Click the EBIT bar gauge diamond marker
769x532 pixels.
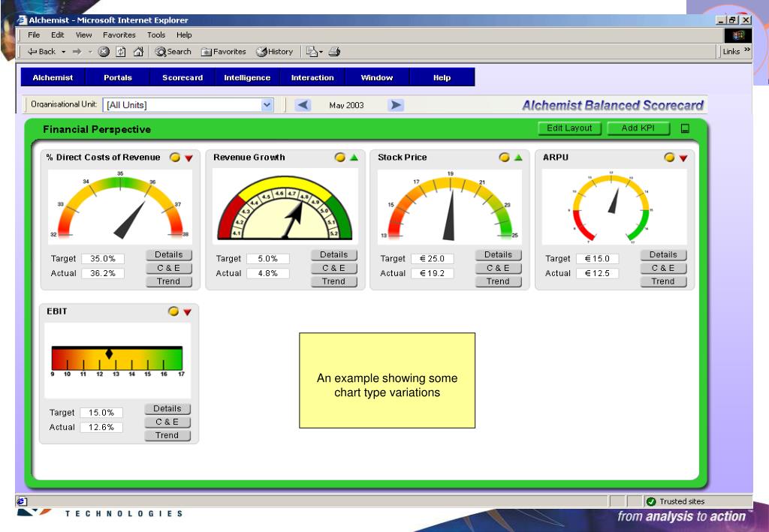pos(109,354)
